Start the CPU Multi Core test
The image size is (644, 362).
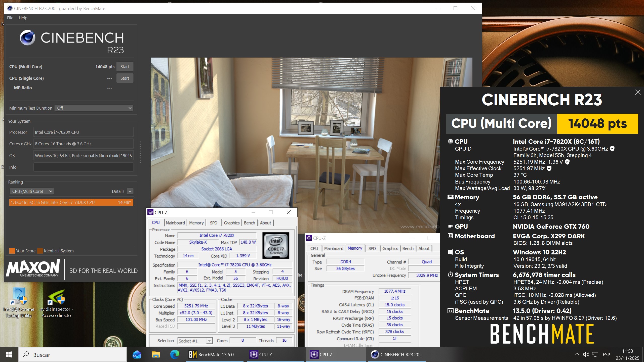[x=125, y=67]
